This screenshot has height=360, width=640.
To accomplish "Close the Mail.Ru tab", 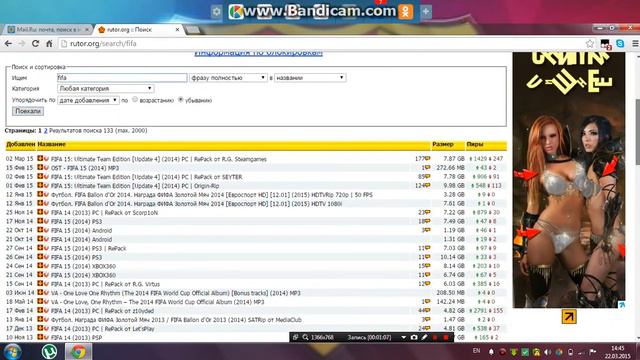I will [87, 29].
